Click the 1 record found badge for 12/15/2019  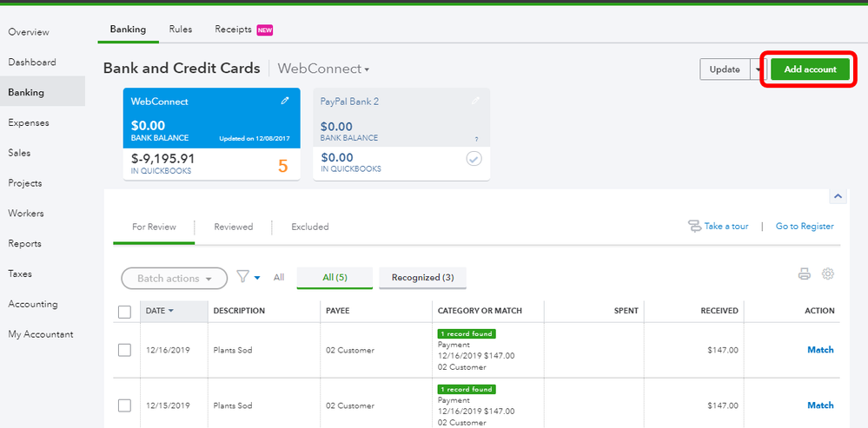click(467, 389)
